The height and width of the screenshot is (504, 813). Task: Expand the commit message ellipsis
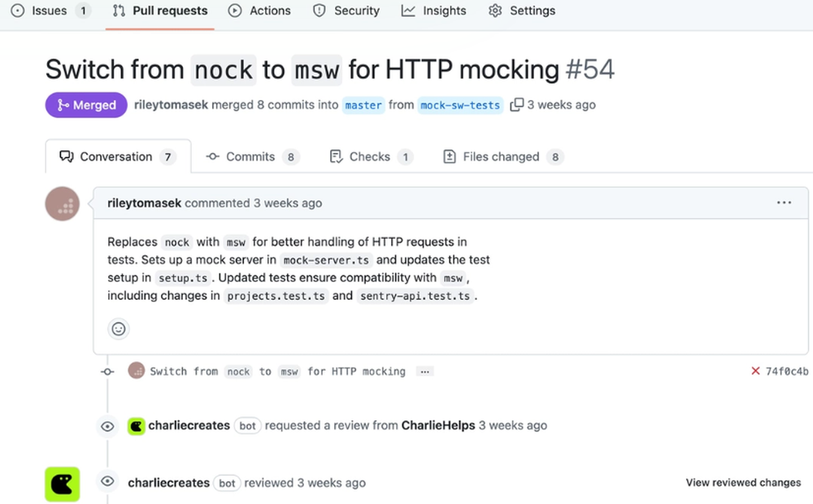tap(424, 371)
